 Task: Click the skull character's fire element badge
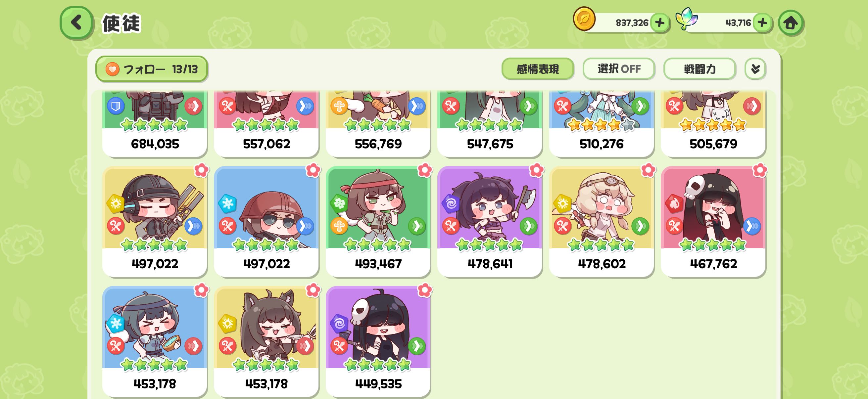pos(674,203)
